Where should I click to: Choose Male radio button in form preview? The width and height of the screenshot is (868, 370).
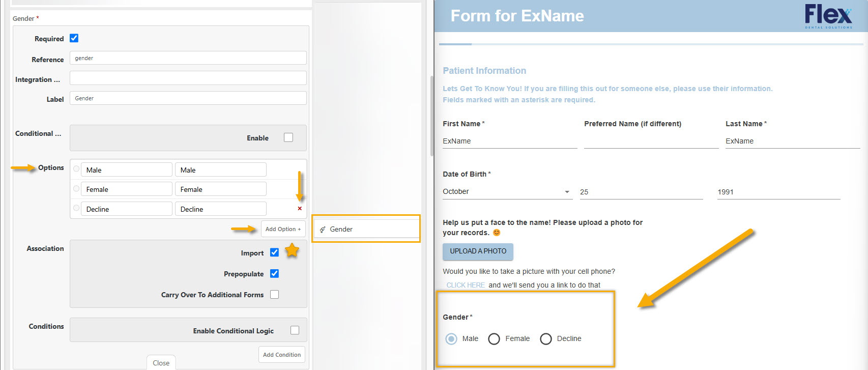[451, 339]
